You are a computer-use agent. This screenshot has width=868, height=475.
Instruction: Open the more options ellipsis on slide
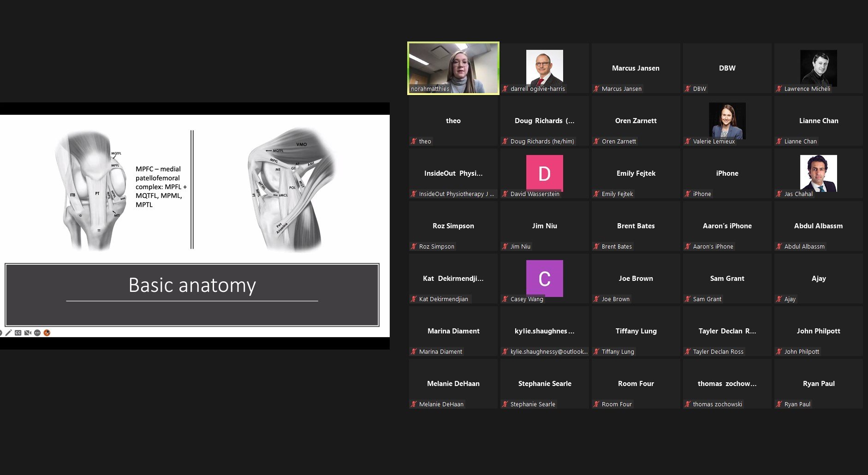(37, 332)
